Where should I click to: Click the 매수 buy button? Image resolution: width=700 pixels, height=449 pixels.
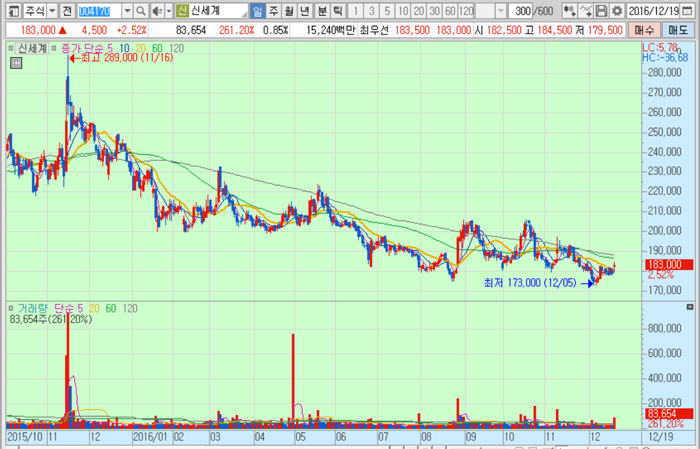(x=644, y=30)
